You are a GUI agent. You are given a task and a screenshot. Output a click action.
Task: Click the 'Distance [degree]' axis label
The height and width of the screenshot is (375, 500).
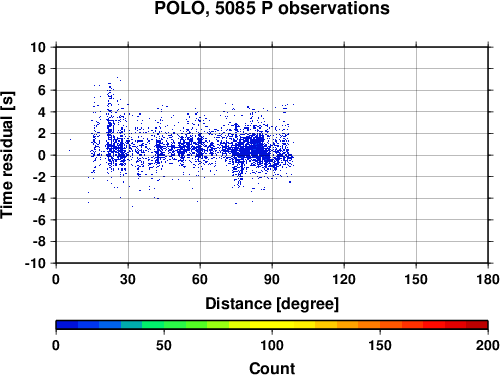tap(272, 304)
